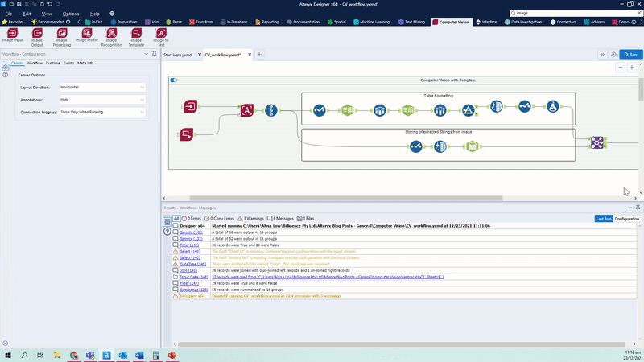Open the Options menu

[x=71, y=14]
